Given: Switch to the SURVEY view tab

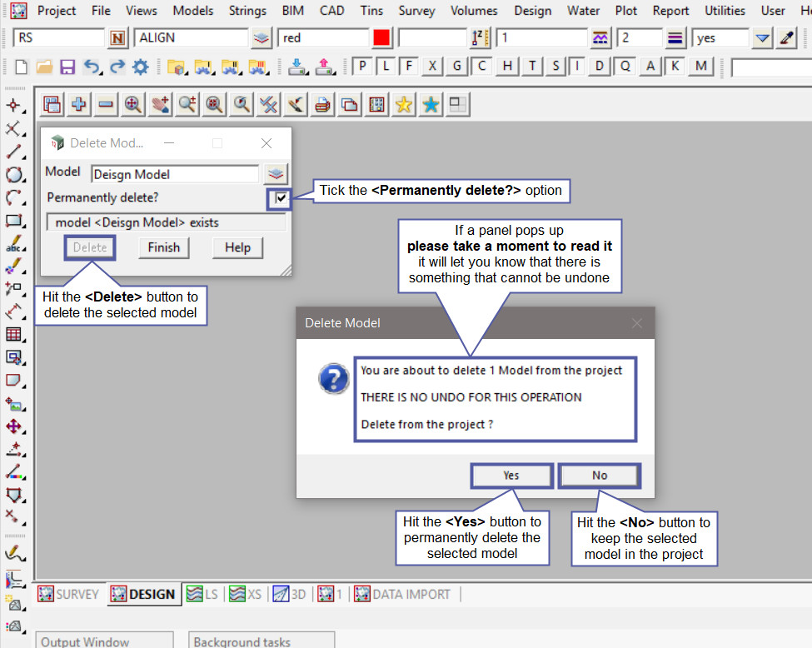Looking at the screenshot, I should (68, 594).
